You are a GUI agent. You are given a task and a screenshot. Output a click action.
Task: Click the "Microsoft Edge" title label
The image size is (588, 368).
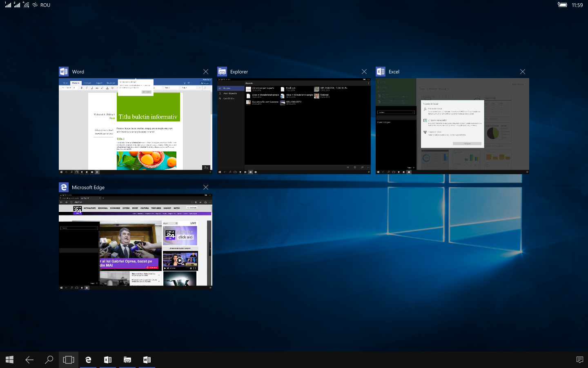(x=88, y=187)
